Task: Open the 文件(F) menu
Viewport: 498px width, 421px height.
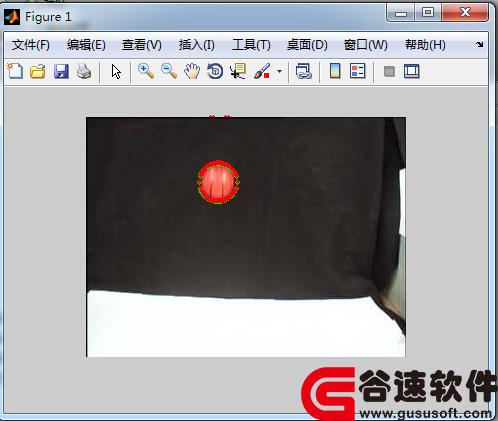Action: click(x=31, y=45)
